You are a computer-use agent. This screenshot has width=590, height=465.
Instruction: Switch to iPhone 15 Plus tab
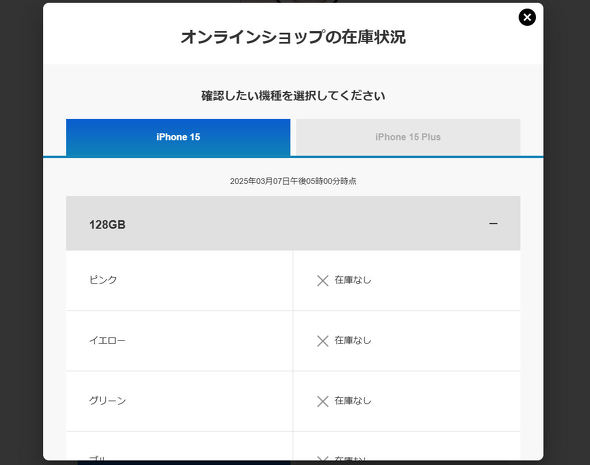pos(408,137)
